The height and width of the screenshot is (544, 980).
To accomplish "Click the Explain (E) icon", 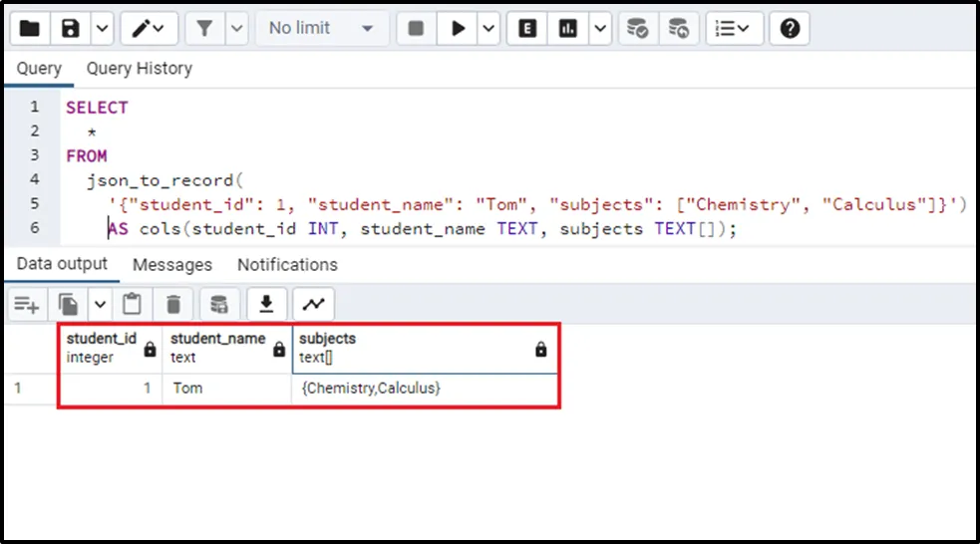I will [x=527, y=29].
